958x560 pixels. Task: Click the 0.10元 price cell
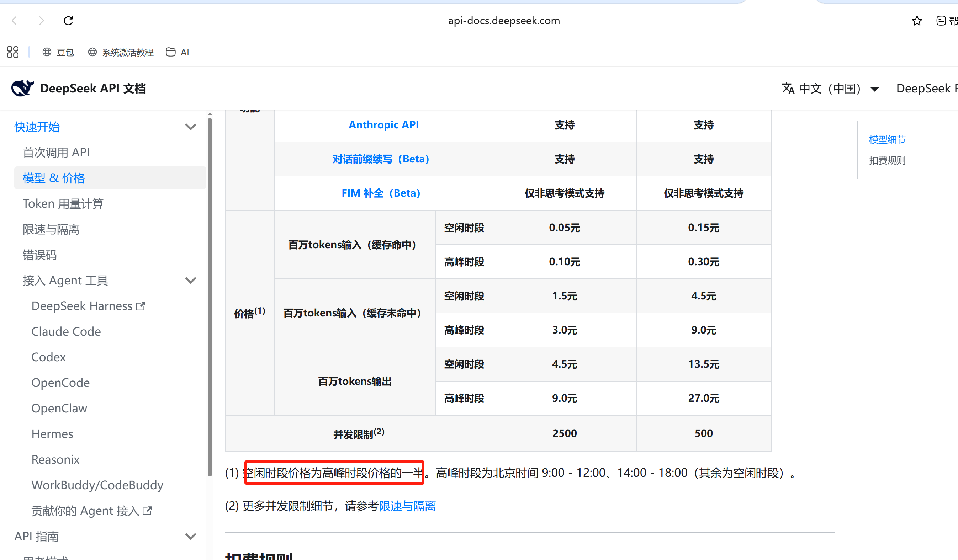[x=565, y=262]
